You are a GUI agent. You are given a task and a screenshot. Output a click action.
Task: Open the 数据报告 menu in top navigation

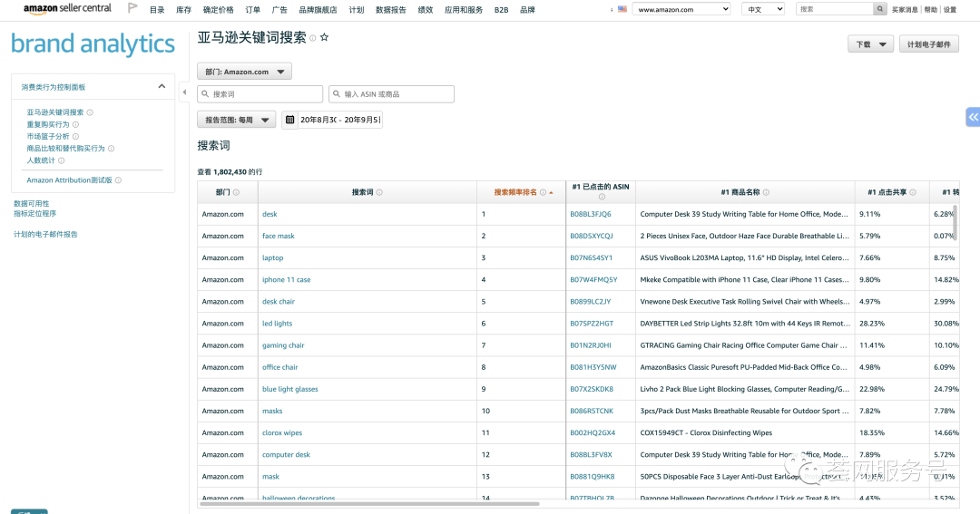pos(390,10)
